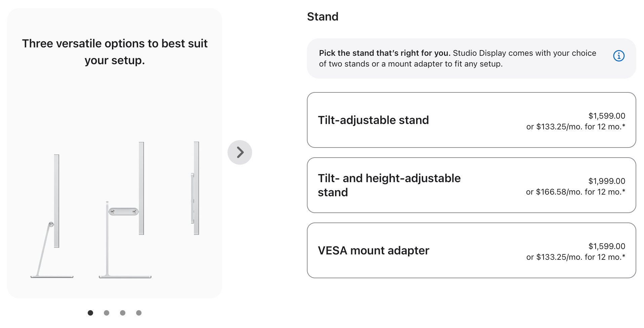This screenshot has width=644, height=328.
Task: Pick the VESA mount adapter option
Action: pyautogui.click(x=373, y=250)
